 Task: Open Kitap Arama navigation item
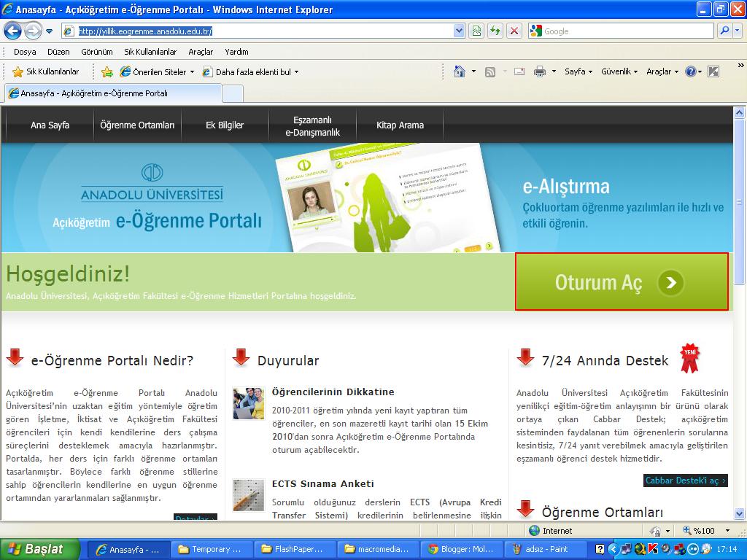click(400, 125)
